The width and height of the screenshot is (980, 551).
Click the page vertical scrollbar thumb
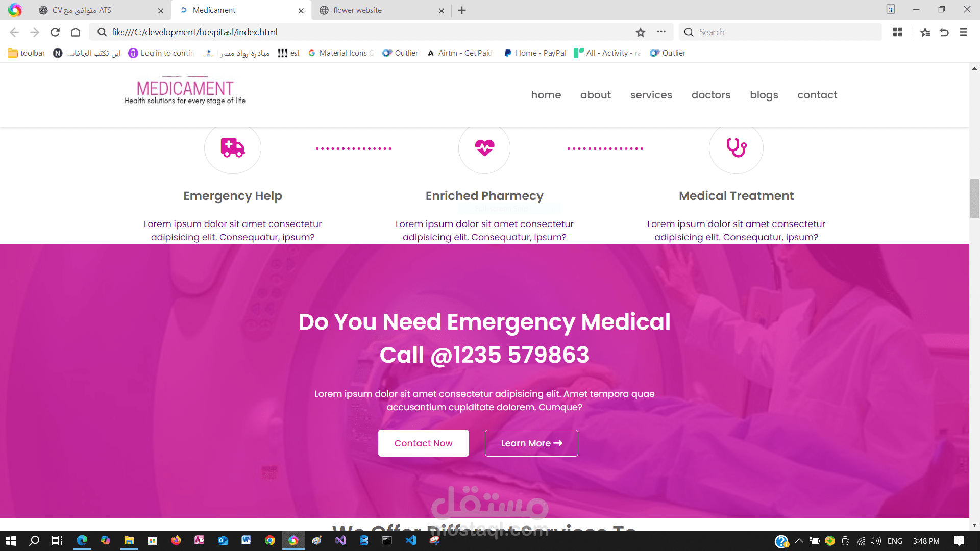click(x=974, y=198)
